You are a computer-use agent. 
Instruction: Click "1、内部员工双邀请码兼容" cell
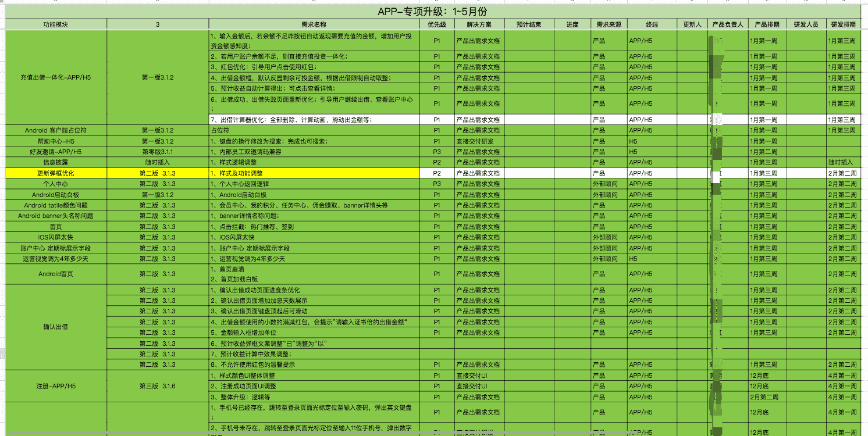click(x=314, y=152)
